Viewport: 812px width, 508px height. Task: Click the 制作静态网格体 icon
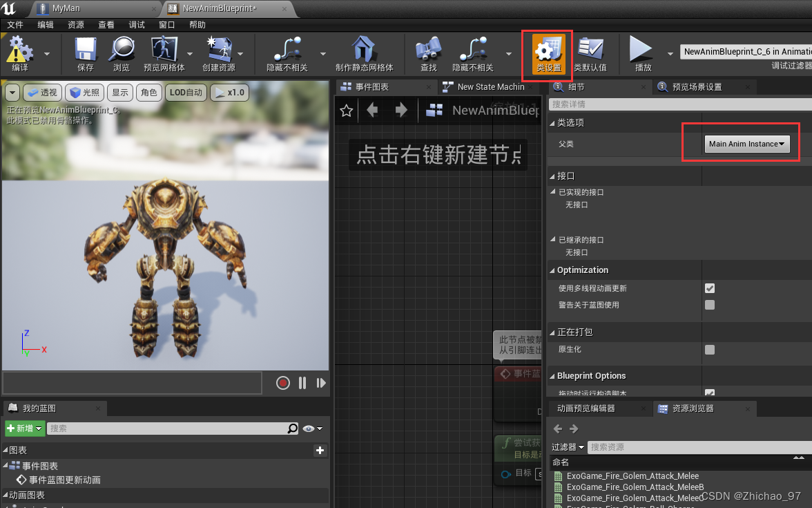(364, 53)
